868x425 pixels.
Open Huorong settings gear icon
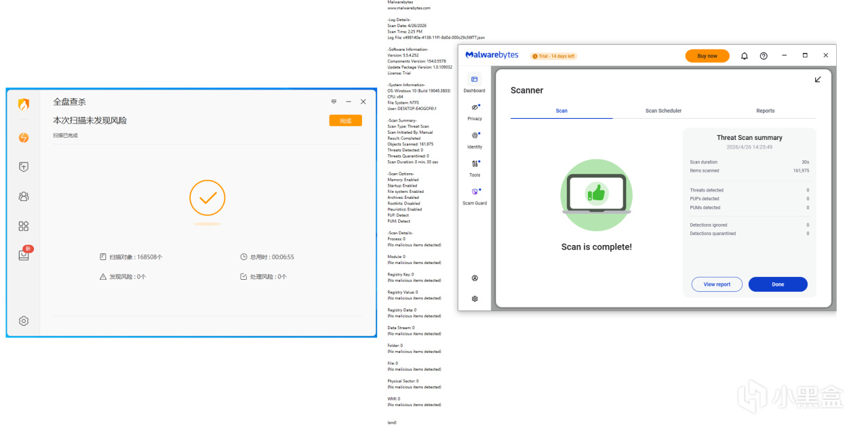[x=24, y=321]
